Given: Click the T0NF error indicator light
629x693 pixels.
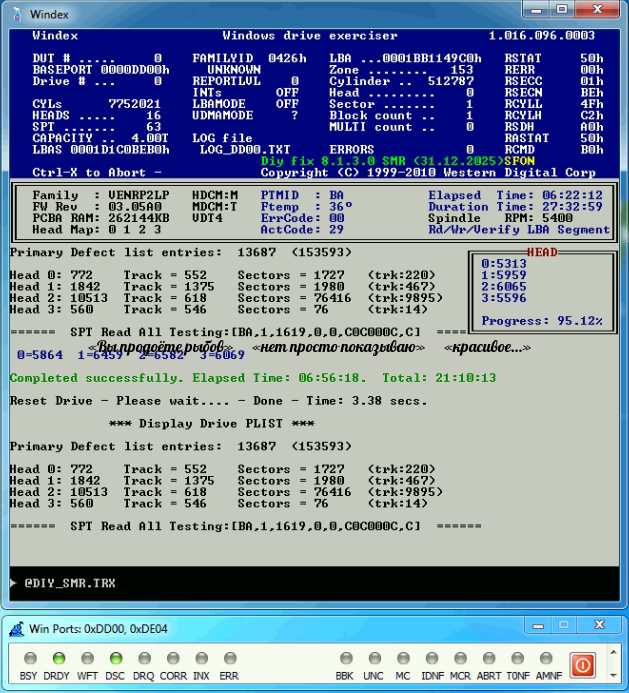Looking at the screenshot, I should point(518,659).
